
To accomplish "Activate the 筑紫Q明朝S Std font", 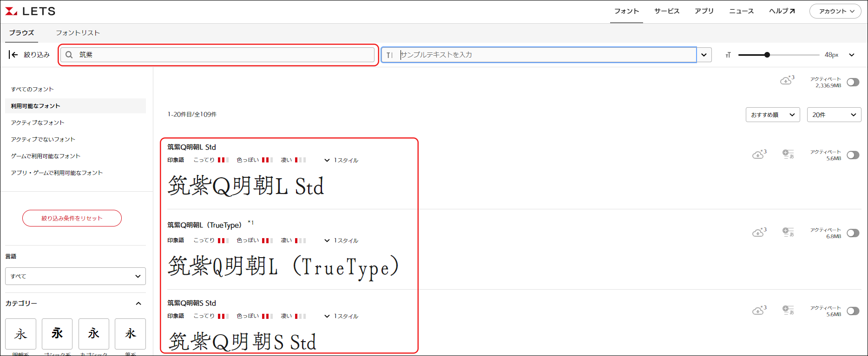I will point(853,311).
